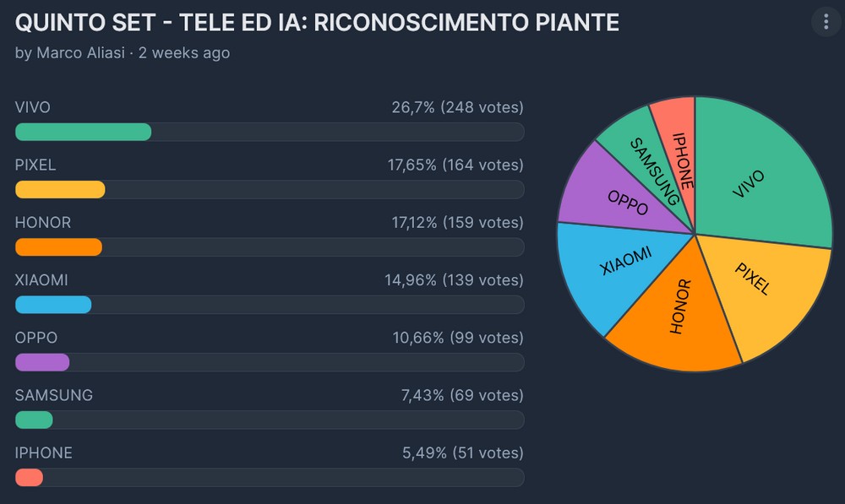Open the three-dot poll options menu
Viewport: 845px width, 504px height.
(826, 22)
